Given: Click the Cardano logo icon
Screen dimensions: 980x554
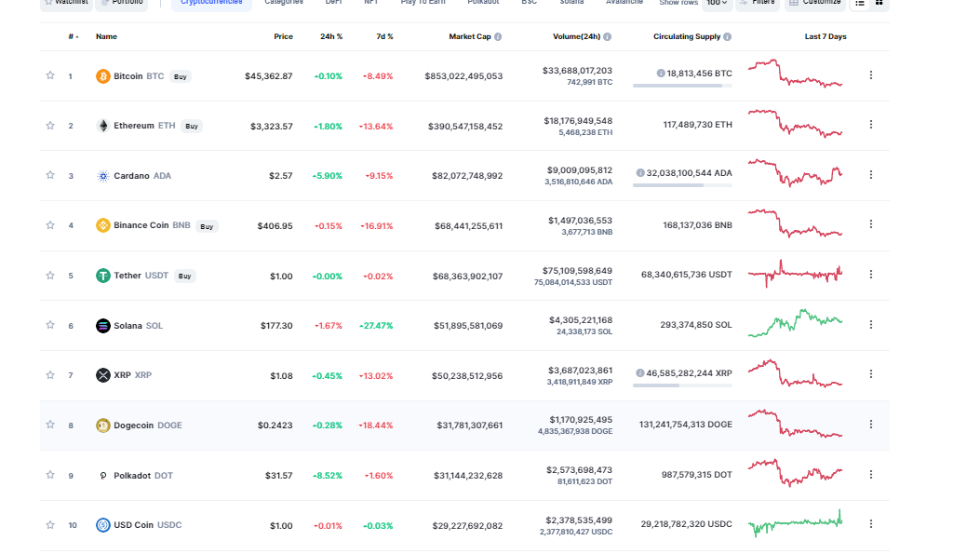Looking at the screenshot, I should 103,176.
